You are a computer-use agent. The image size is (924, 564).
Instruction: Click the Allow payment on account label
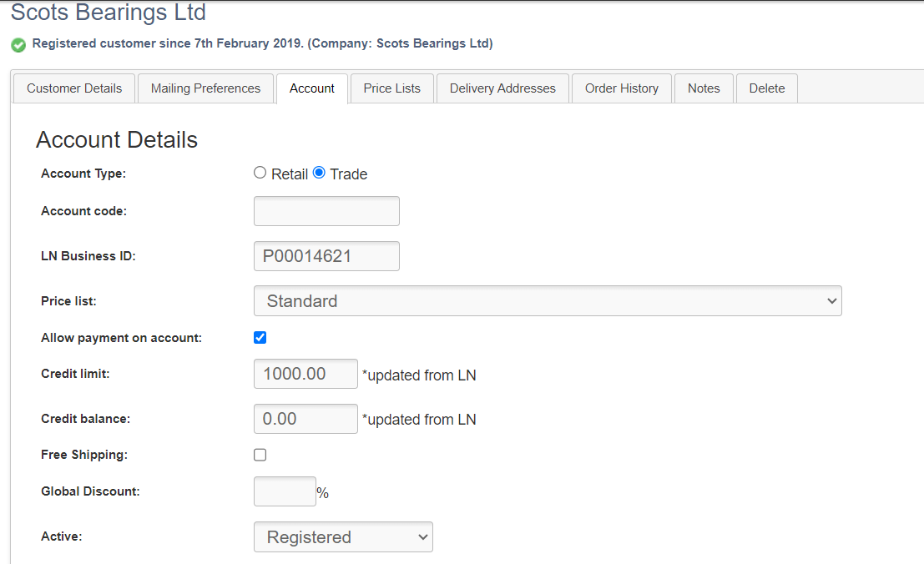click(x=121, y=338)
